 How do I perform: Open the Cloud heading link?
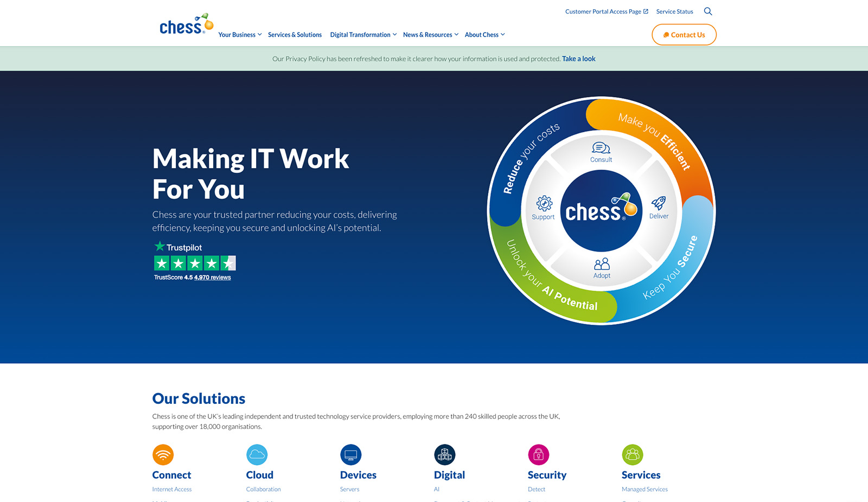click(x=259, y=475)
